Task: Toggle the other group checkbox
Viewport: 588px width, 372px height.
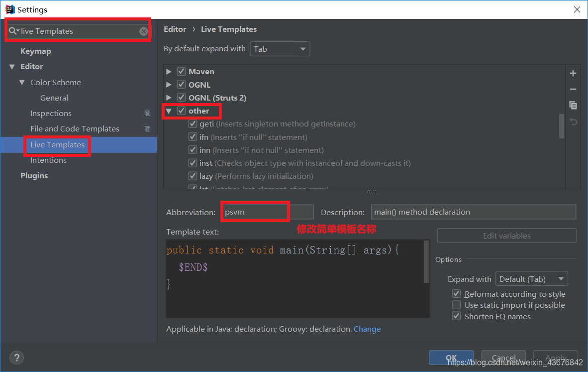Action: coord(182,111)
